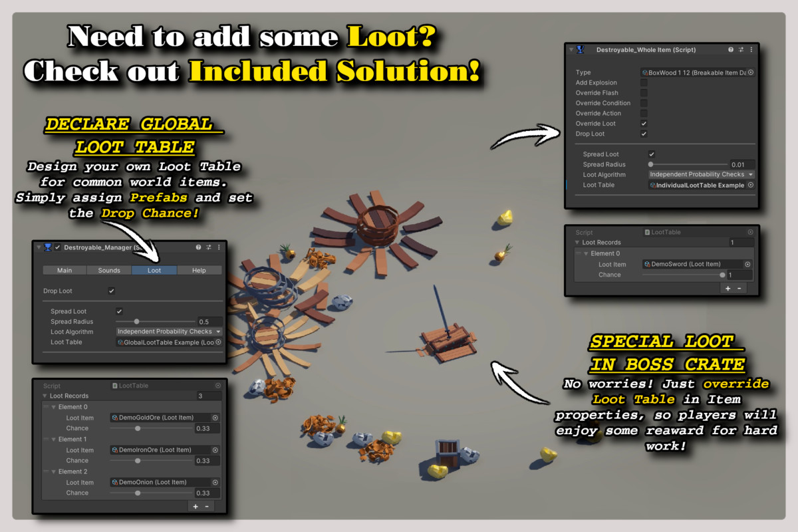The width and height of the screenshot is (798, 532).
Task: Open script picker next to LootTable in left panel
Action: pyautogui.click(x=218, y=386)
